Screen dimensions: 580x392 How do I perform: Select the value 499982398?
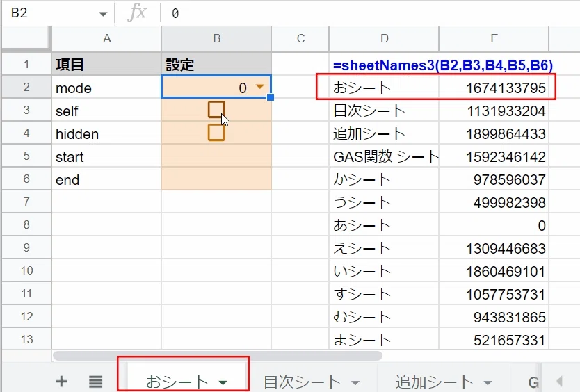pos(494,202)
